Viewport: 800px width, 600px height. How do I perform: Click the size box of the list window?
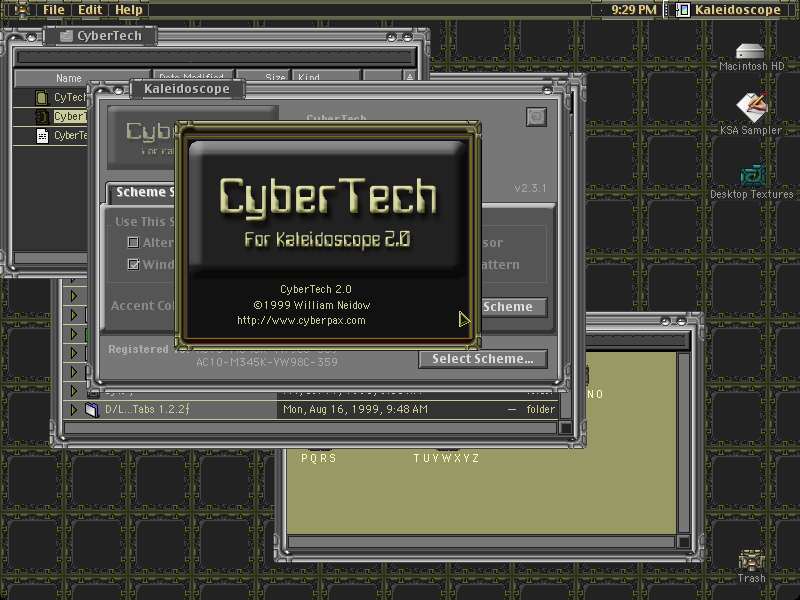[566, 428]
